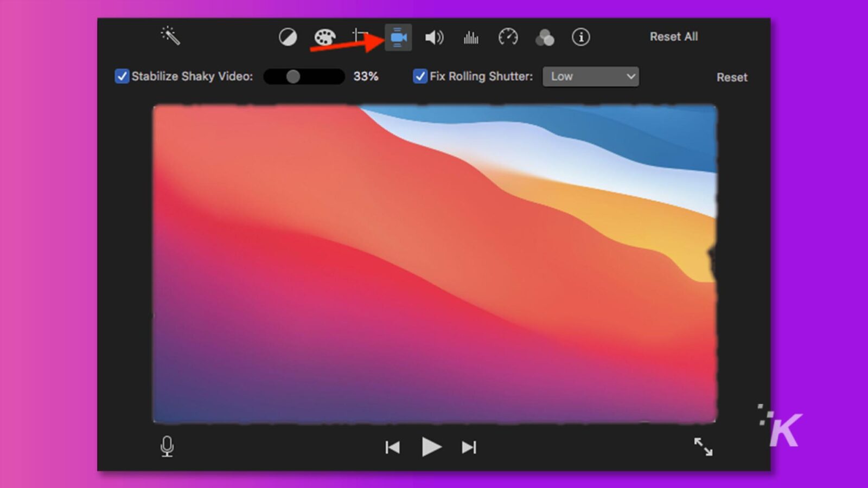Click the magic wand auto-enhance icon
The height and width of the screenshot is (488, 868).
pos(170,36)
